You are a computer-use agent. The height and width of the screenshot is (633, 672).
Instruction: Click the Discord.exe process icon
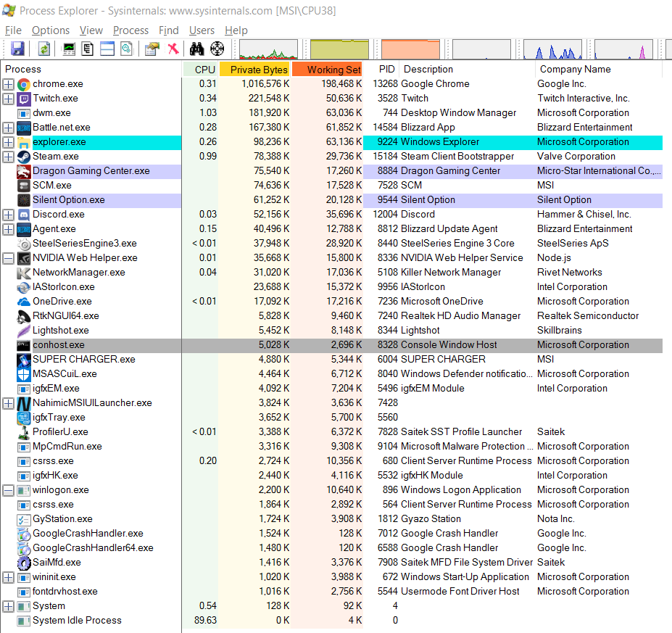(x=24, y=215)
